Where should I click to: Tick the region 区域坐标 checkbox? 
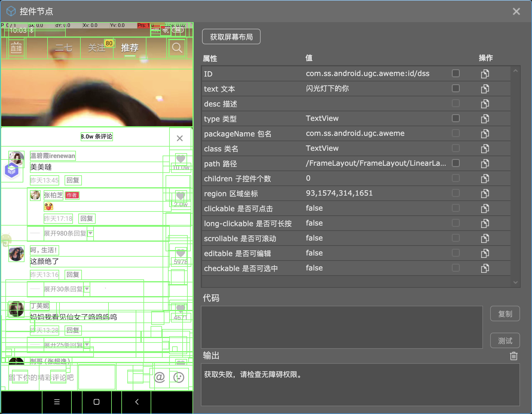pyautogui.click(x=455, y=193)
